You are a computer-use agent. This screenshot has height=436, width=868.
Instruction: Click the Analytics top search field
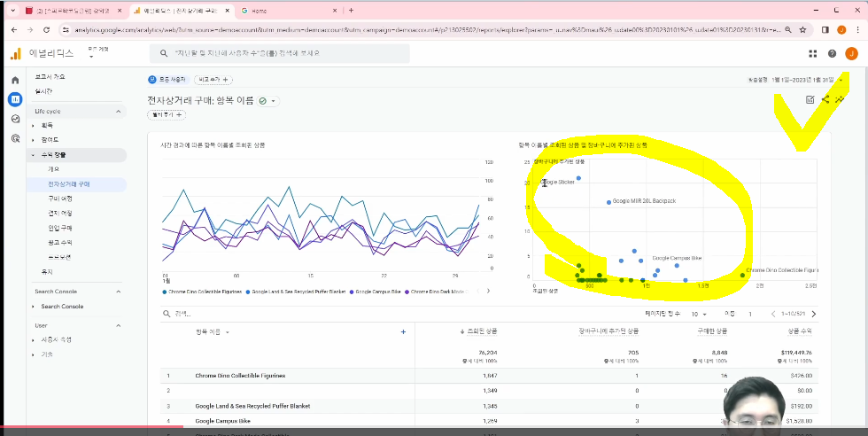click(280, 53)
